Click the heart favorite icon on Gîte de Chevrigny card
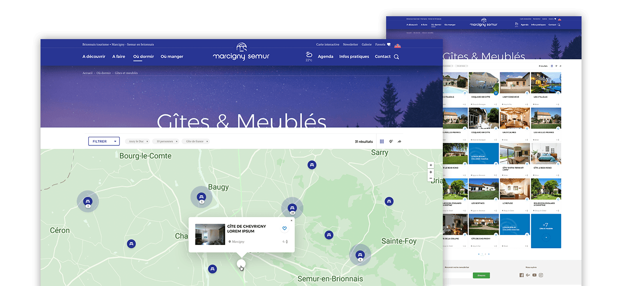The image size is (644, 286). pyautogui.click(x=285, y=228)
